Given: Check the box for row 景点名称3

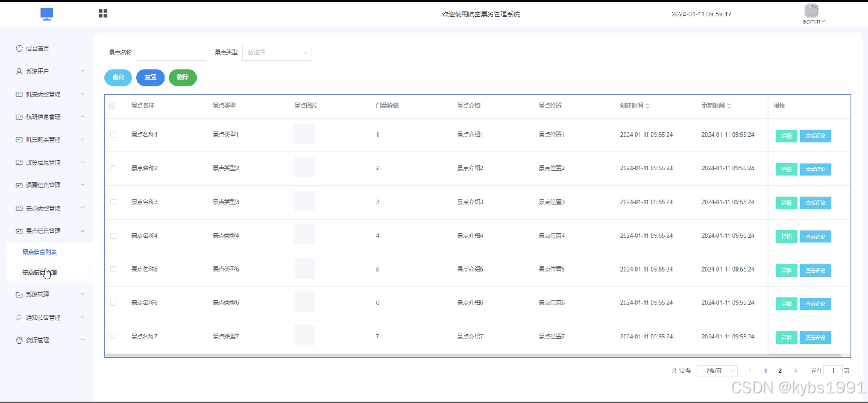Looking at the screenshot, I should click(x=113, y=201).
